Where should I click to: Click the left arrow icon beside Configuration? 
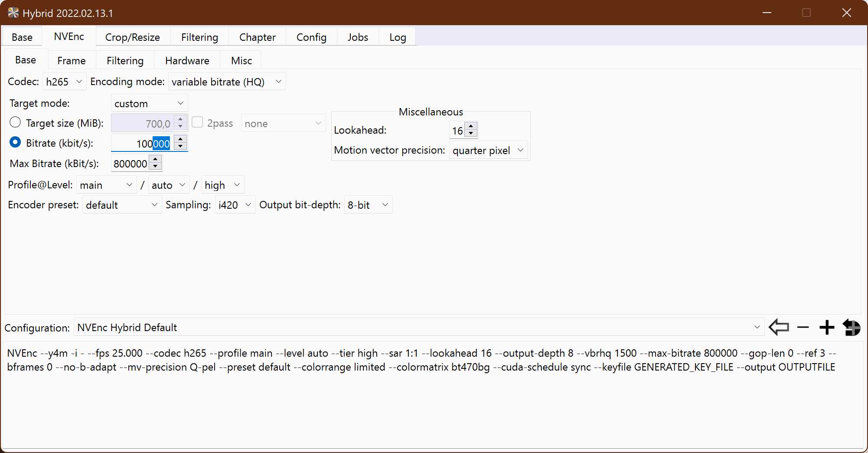[779, 327]
